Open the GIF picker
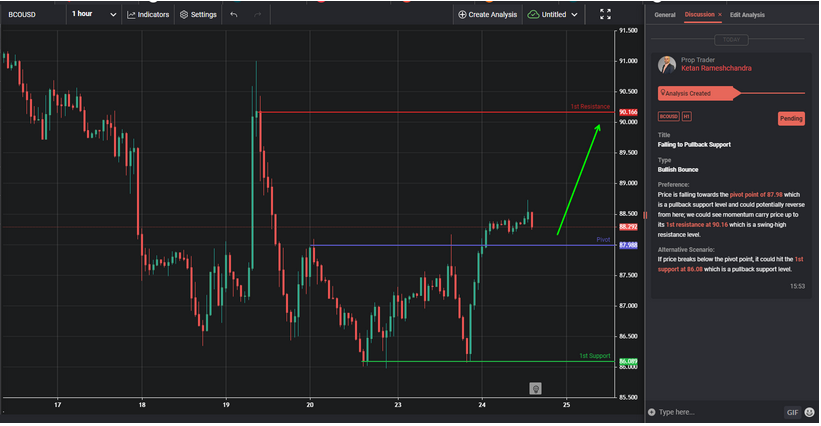821x426 pixels. click(792, 412)
